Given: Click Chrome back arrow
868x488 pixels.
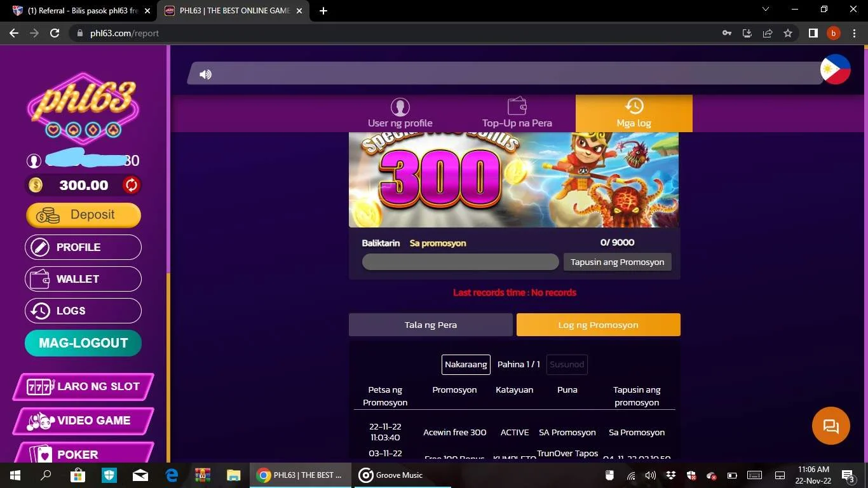Looking at the screenshot, I should pyautogui.click(x=14, y=33).
